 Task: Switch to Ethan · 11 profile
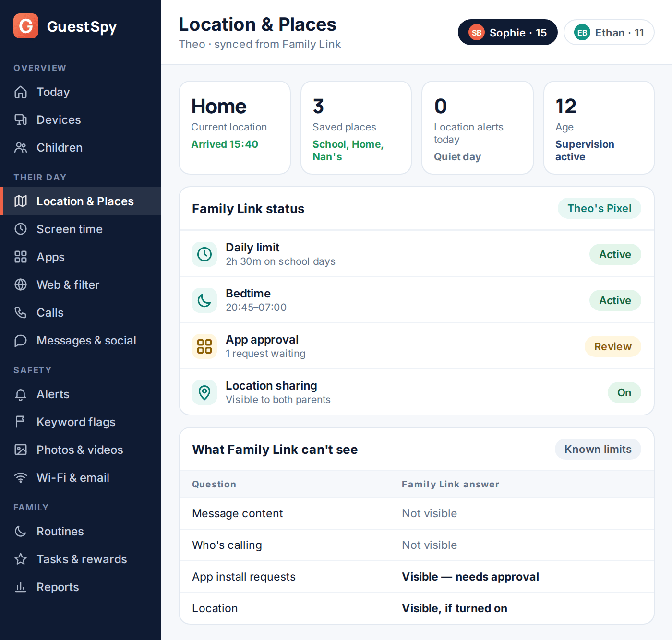[609, 32]
